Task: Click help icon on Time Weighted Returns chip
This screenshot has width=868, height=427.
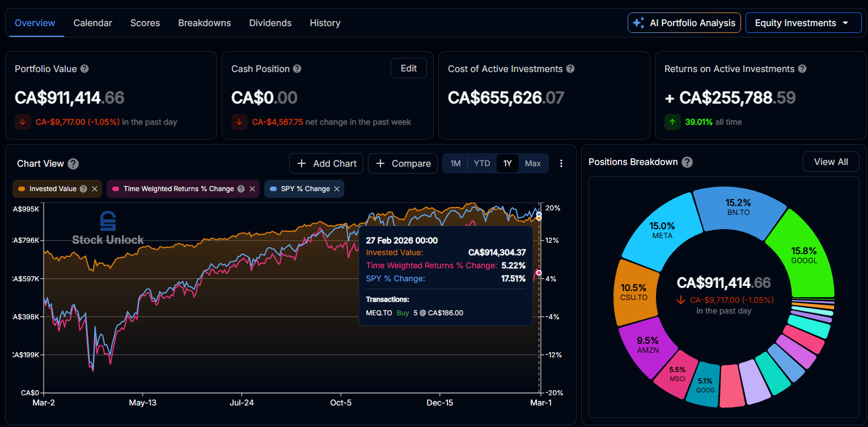Action: point(241,189)
